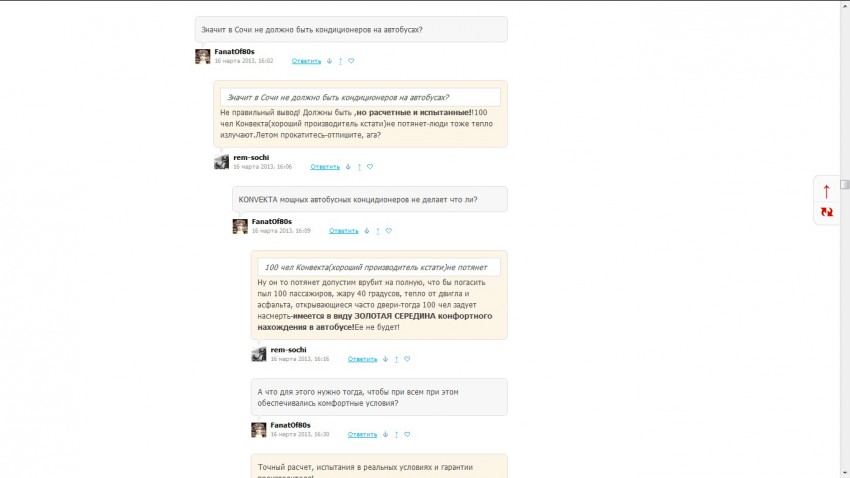The image size is (850, 478).
Task: Like the rem-sochi 16:06 comment with heart
Action: [370, 166]
